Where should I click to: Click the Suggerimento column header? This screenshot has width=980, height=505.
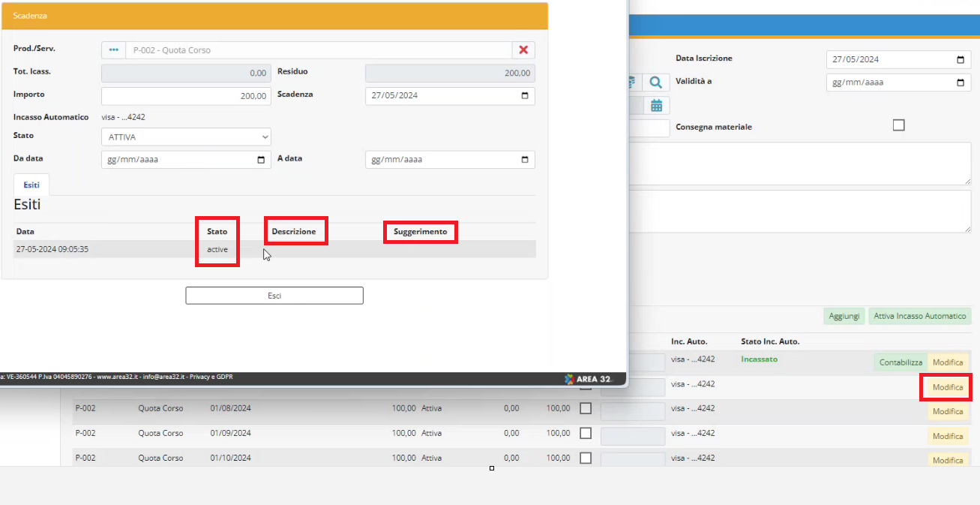(420, 231)
